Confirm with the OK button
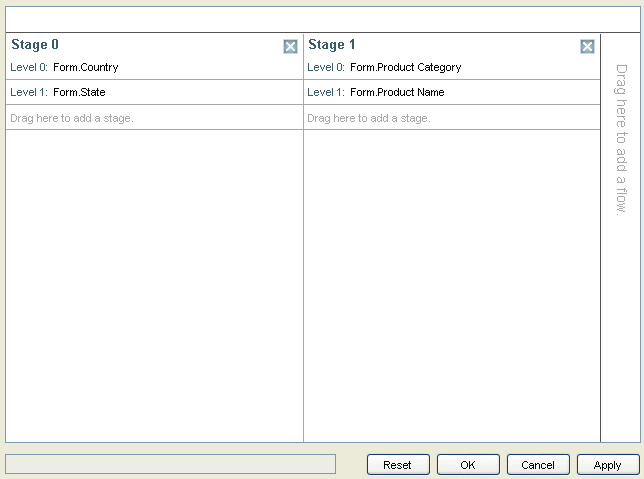The height and width of the screenshot is (479, 644). pos(468,465)
